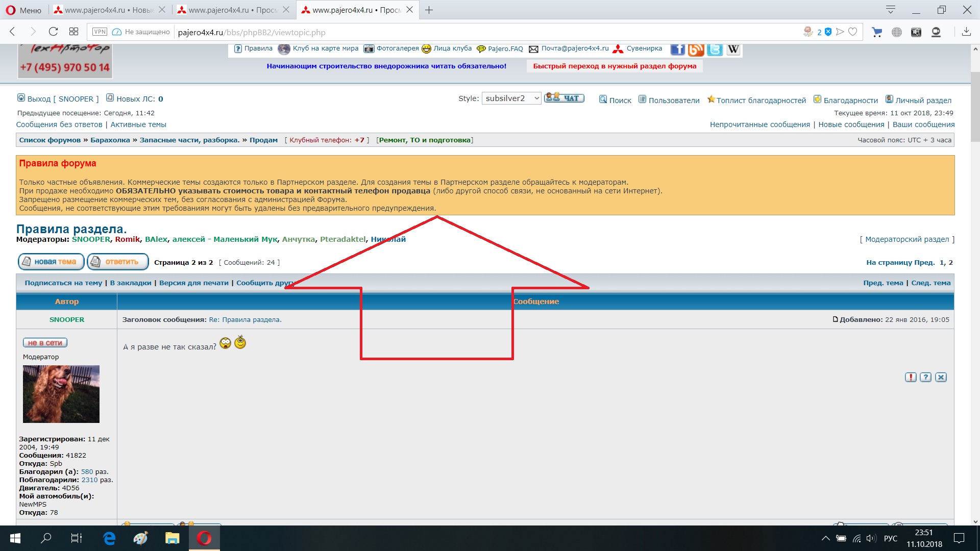Expand the Style subsilver2 dropdown

(511, 98)
